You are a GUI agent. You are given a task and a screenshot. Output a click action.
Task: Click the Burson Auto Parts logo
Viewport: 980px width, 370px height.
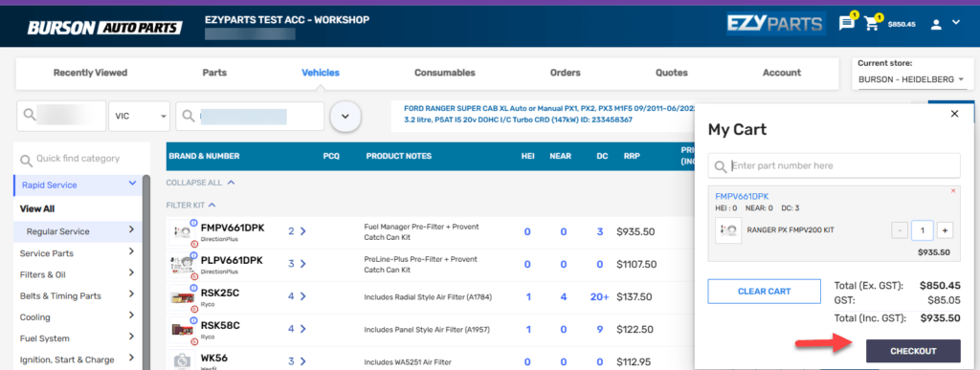pyautogui.click(x=105, y=28)
